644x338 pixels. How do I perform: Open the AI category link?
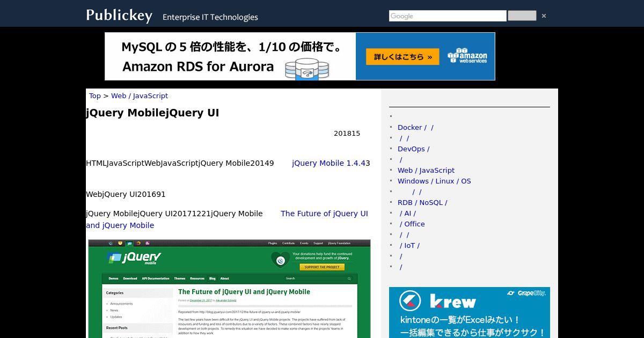[407, 214]
